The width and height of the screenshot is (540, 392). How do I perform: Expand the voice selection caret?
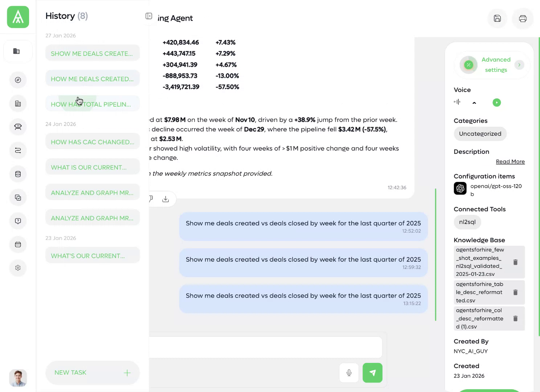[x=474, y=103]
